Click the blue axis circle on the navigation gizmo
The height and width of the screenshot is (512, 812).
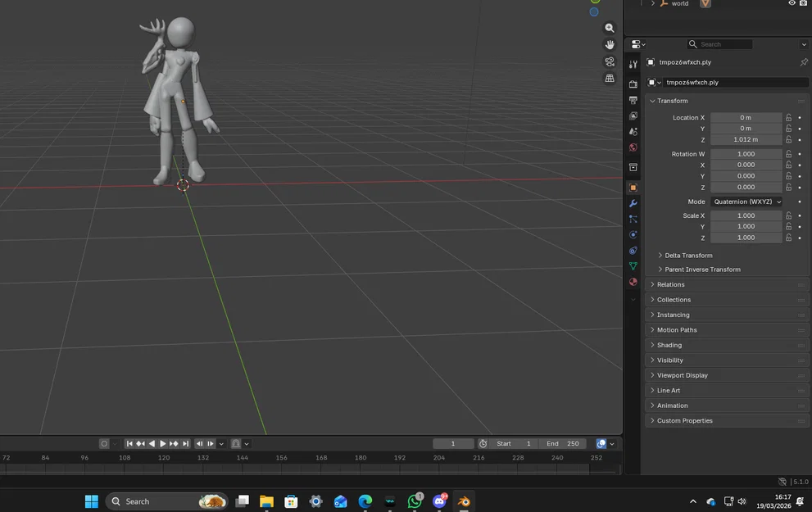coord(594,12)
